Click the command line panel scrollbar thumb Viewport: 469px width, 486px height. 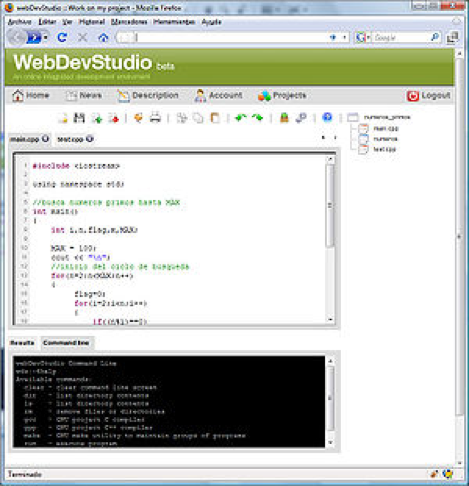330,398
